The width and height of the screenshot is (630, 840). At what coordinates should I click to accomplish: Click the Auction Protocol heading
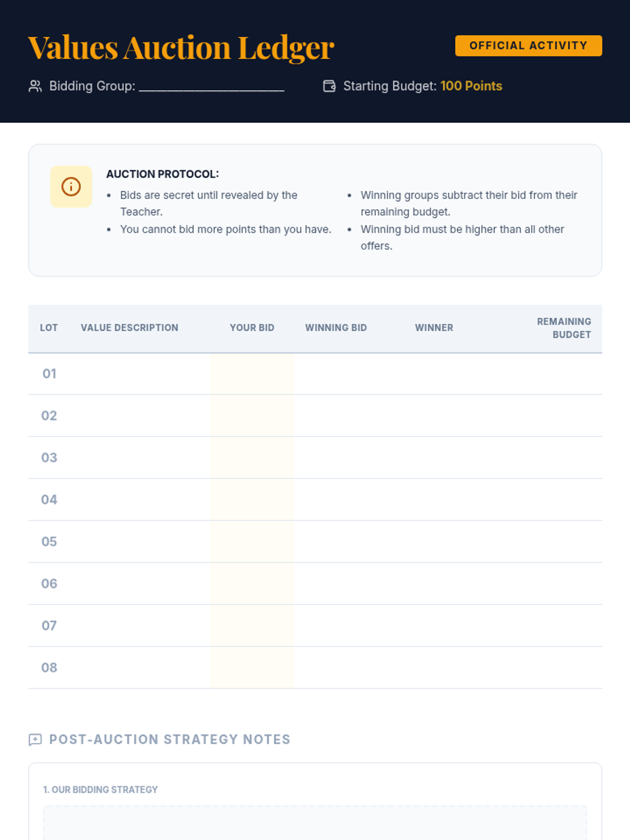pyautogui.click(x=162, y=174)
